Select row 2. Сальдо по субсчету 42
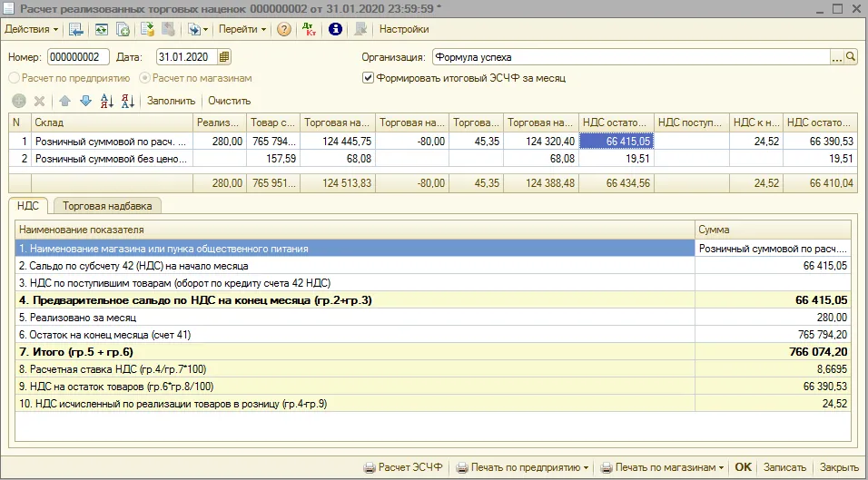Viewport: 868px width, 480px height. (433, 266)
